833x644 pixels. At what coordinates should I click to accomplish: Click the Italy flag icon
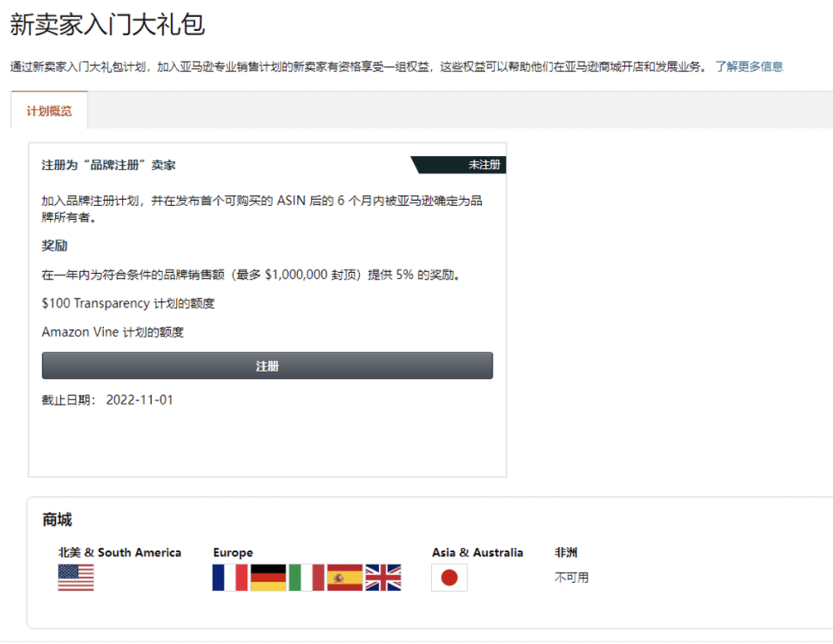(x=306, y=577)
